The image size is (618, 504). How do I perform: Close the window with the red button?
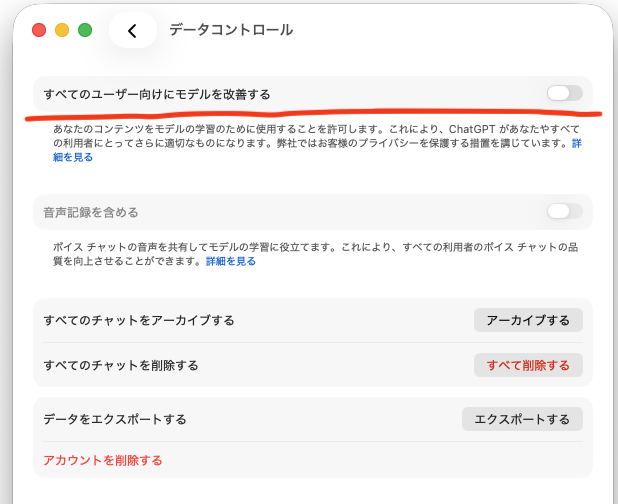[39, 30]
